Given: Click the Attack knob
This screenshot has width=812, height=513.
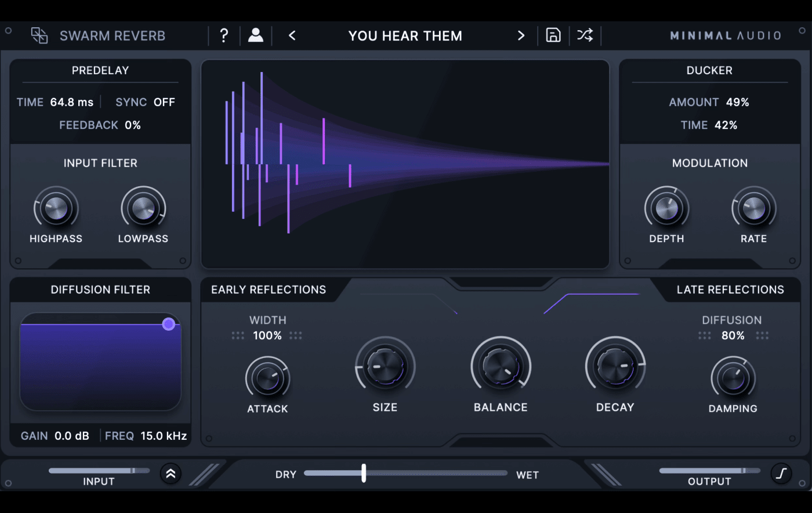Looking at the screenshot, I should point(267,378).
